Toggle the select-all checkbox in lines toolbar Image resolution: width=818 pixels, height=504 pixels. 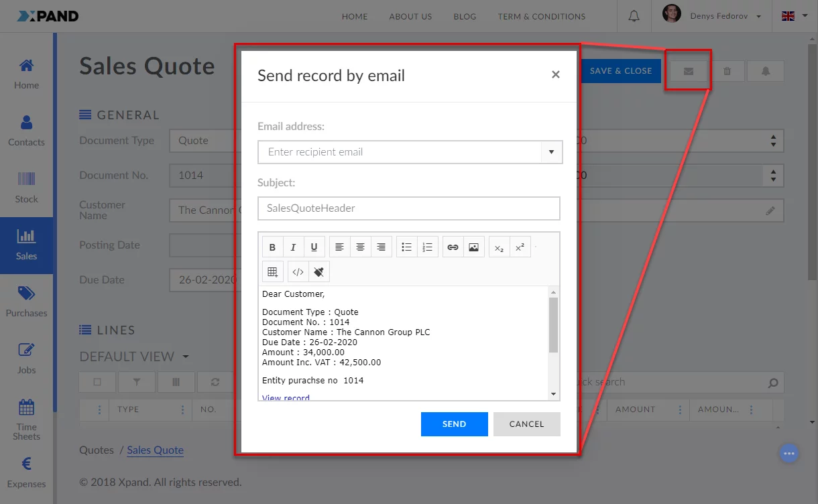coord(97,382)
